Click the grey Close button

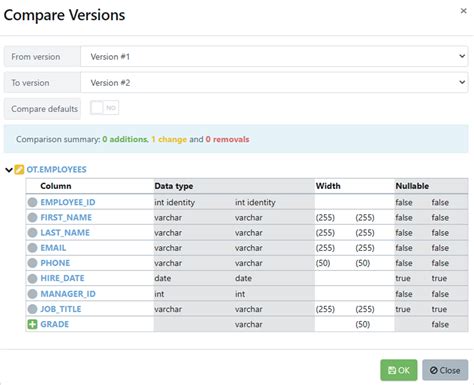tap(445, 370)
